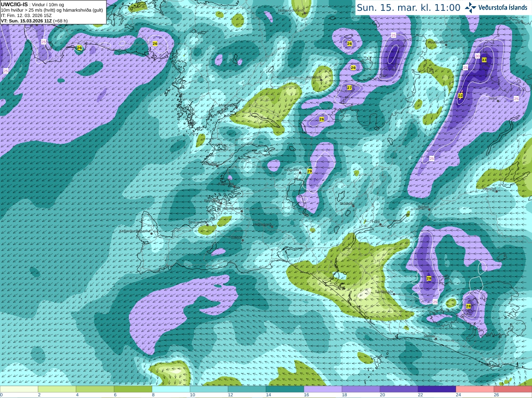This screenshot has height=398, width=532.
Task: Pick the 6–8 m/s legend color swatch
Action: pyautogui.click(x=133, y=389)
